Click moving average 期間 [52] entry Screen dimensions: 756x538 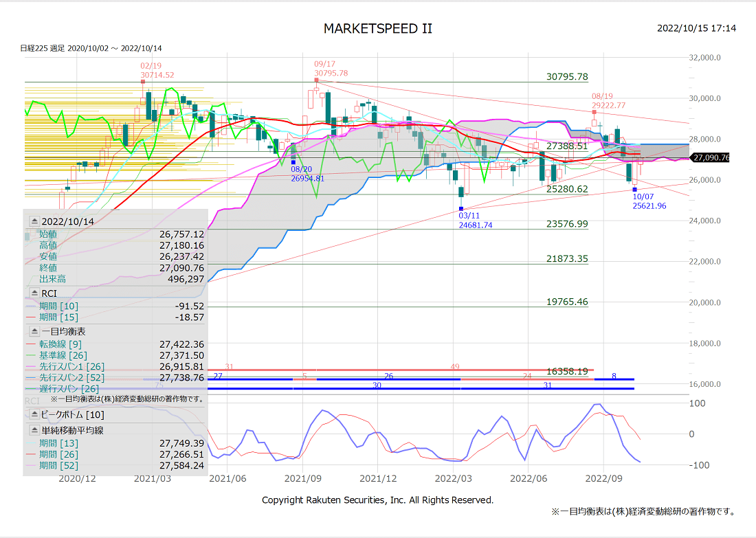[x=58, y=465]
